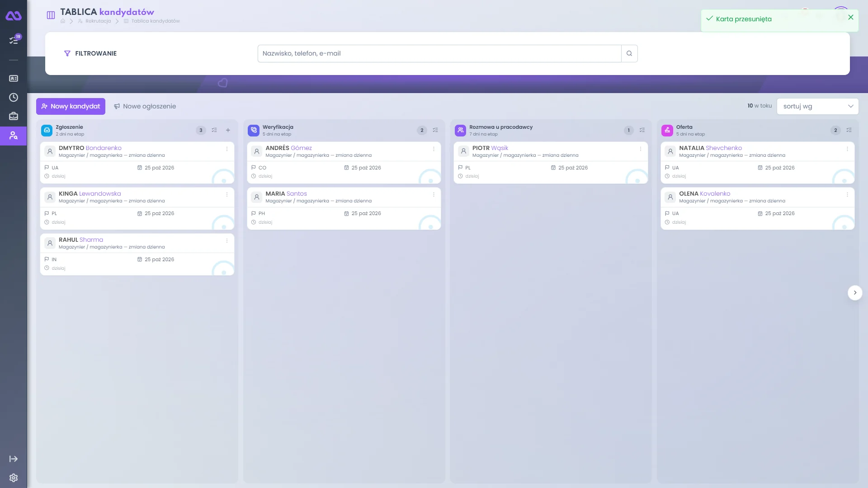This screenshot has width=868, height=488.
Task: Show next columns with right chevron arrow
Action: [x=855, y=293]
